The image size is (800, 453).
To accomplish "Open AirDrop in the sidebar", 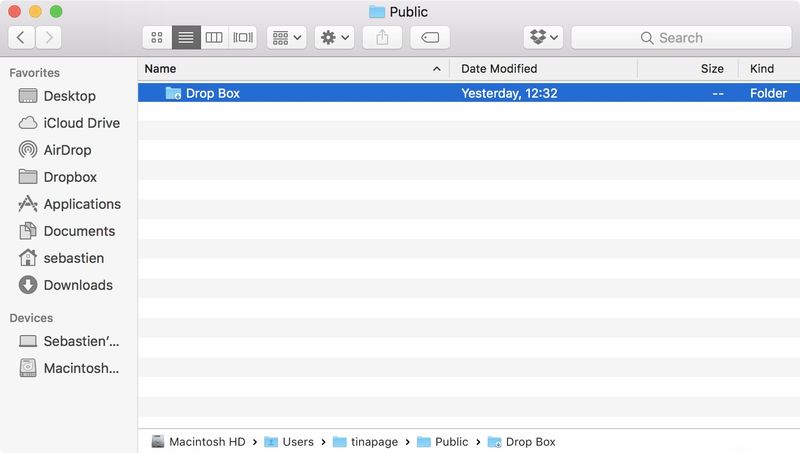I will pos(68,150).
